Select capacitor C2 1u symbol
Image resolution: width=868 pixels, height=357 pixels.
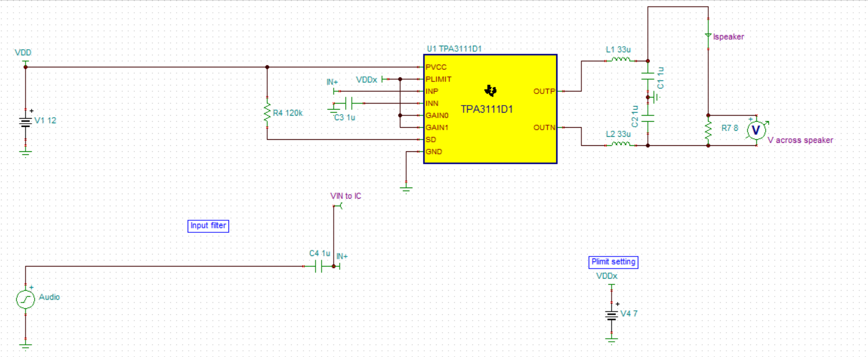[x=648, y=118]
